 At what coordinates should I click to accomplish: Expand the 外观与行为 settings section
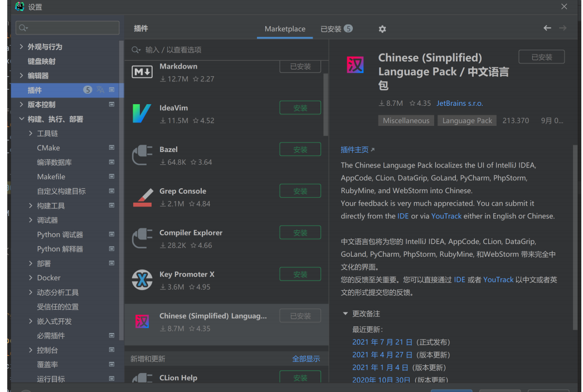21,46
